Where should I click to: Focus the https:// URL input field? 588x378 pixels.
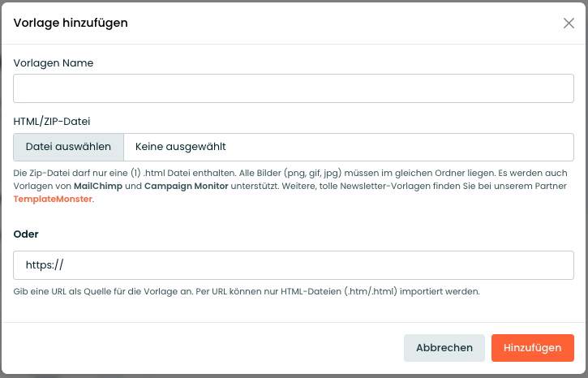click(x=294, y=265)
